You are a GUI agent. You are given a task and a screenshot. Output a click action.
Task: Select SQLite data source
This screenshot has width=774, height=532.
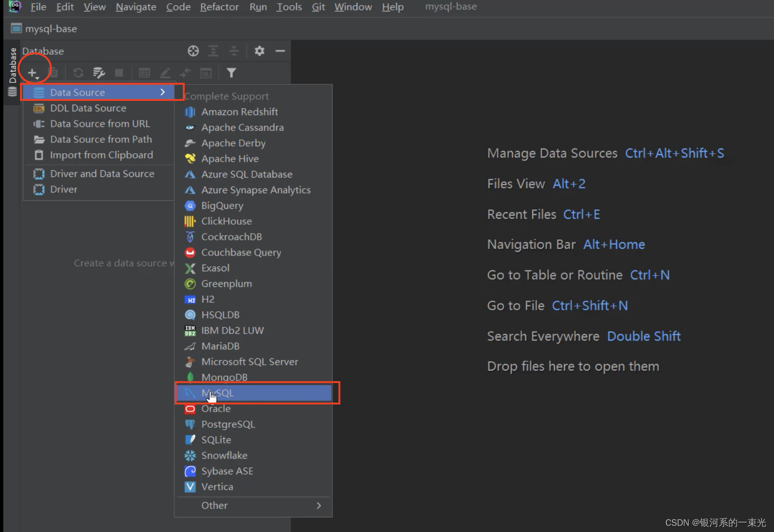point(254,440)
